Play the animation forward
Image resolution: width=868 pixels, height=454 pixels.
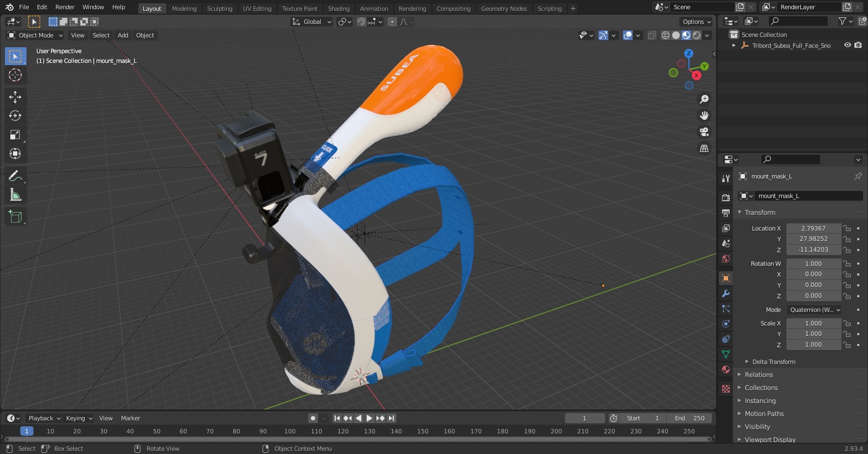tap(369, 418)
